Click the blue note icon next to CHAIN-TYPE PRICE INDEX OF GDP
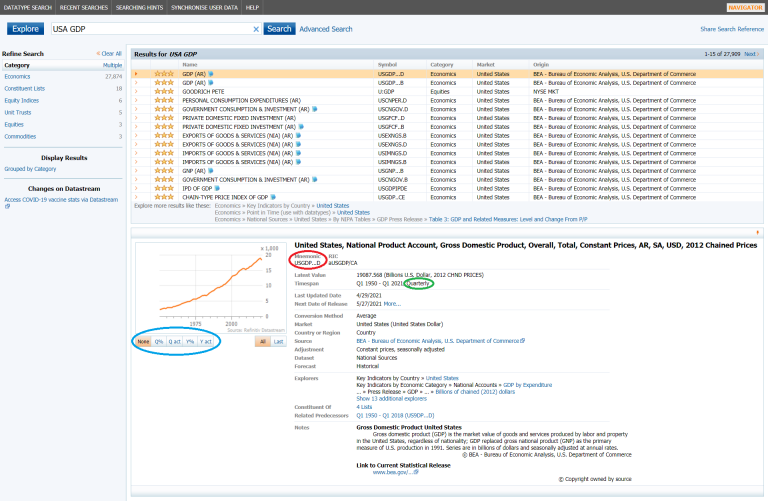The height and width of the screenshot is (501, 768). (273, 197)
